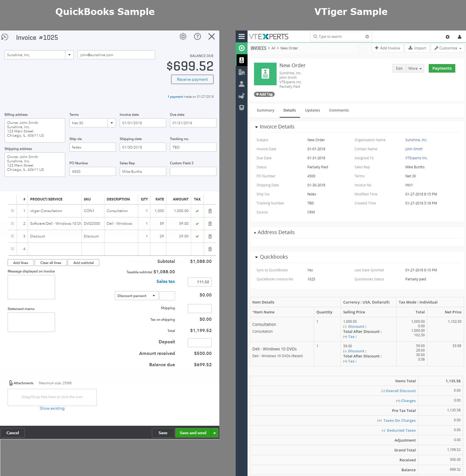The width and height of the screenshot is (466, 476).
Task: Grab drag handle of line 2 row
Action: pos(12,224)
